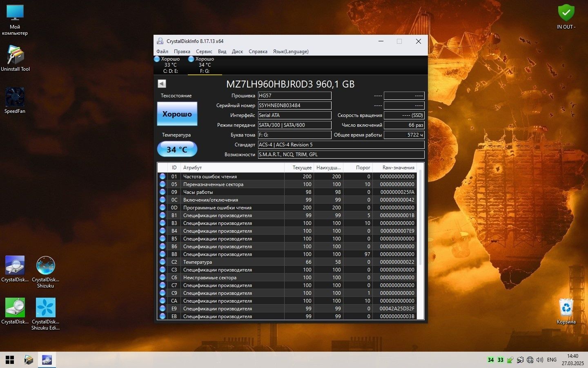Launch the SpeedFan desktop shortcut
The width and height of the screenshot is (588, 368).
(x=15, y=101)
